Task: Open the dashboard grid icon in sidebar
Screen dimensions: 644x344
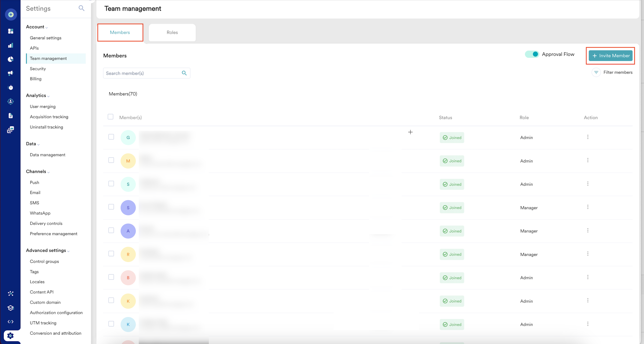Action: pos(11,31)
